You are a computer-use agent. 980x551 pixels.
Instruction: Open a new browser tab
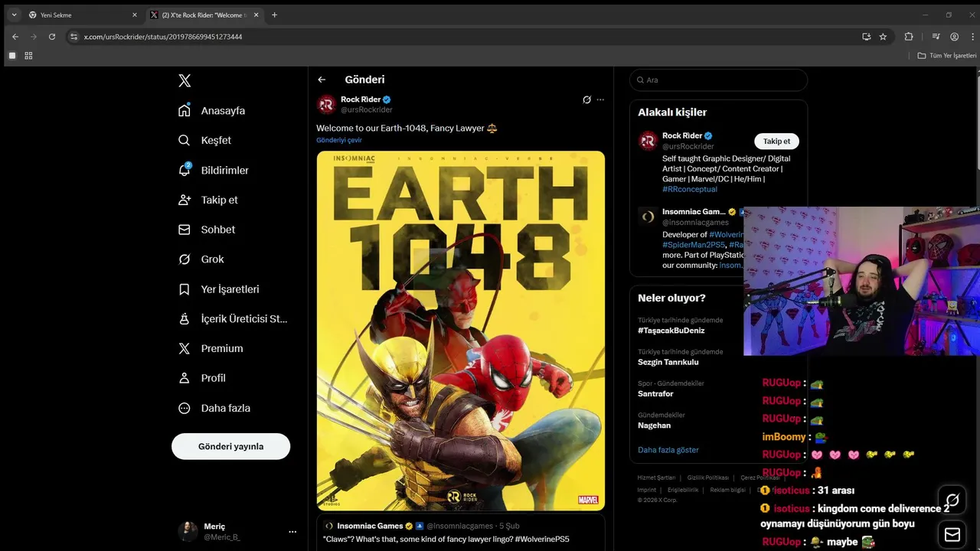(274, 15)
